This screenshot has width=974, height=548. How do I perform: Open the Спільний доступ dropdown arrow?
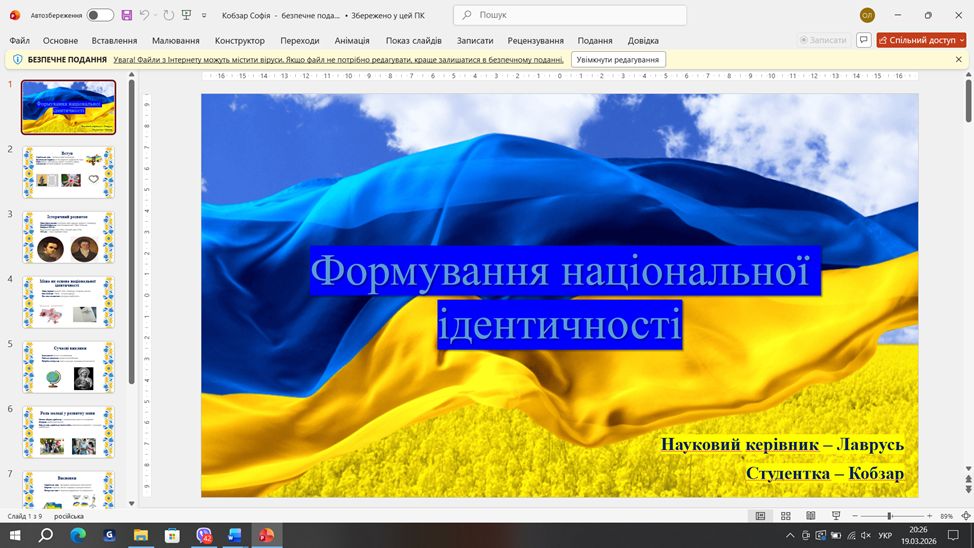960,40
